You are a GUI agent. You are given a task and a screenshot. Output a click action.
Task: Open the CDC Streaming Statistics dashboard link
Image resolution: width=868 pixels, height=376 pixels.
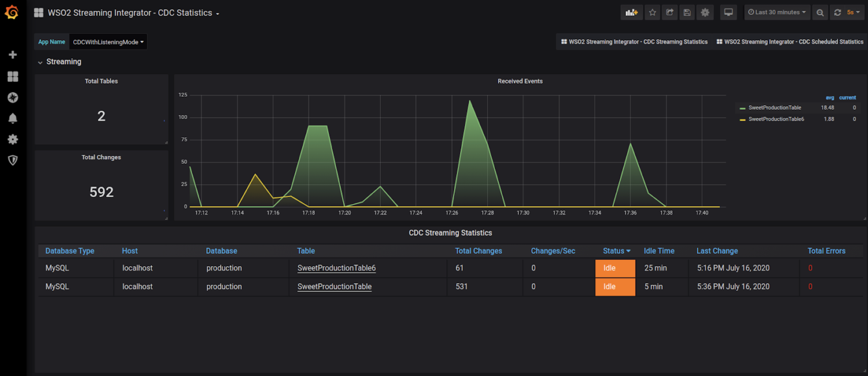(634, 42)
